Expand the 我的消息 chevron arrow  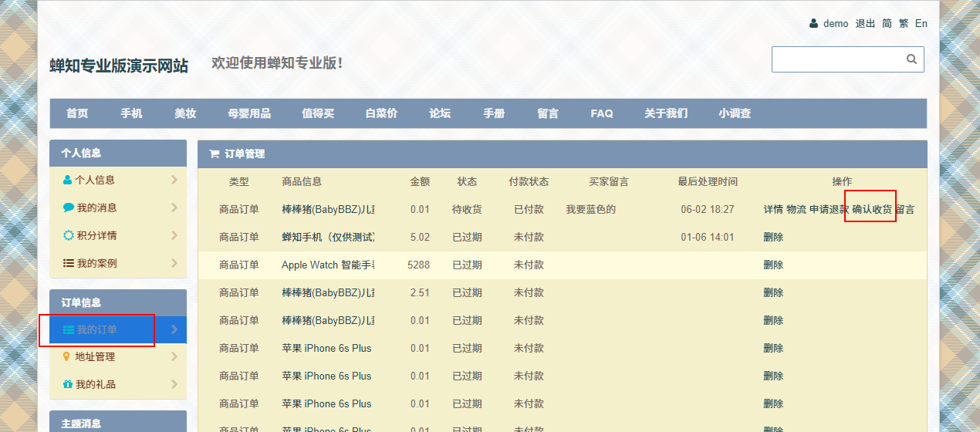click(174, 208)
